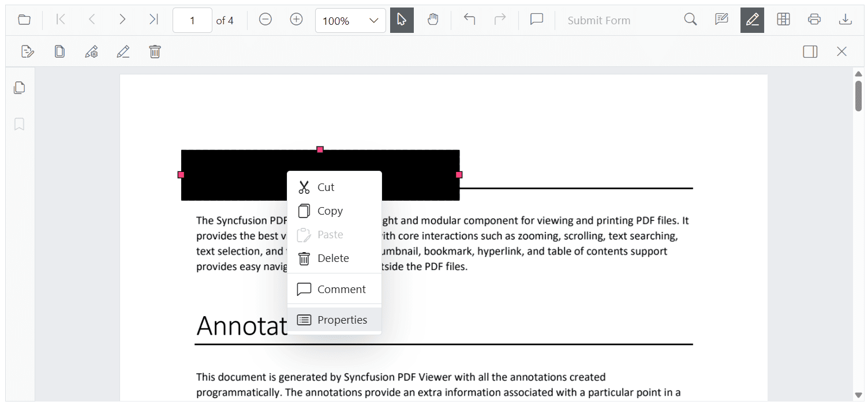This screenshot has width=868, height=405.
Task: Open the page organizer grid
Action: tap(783, 19)
